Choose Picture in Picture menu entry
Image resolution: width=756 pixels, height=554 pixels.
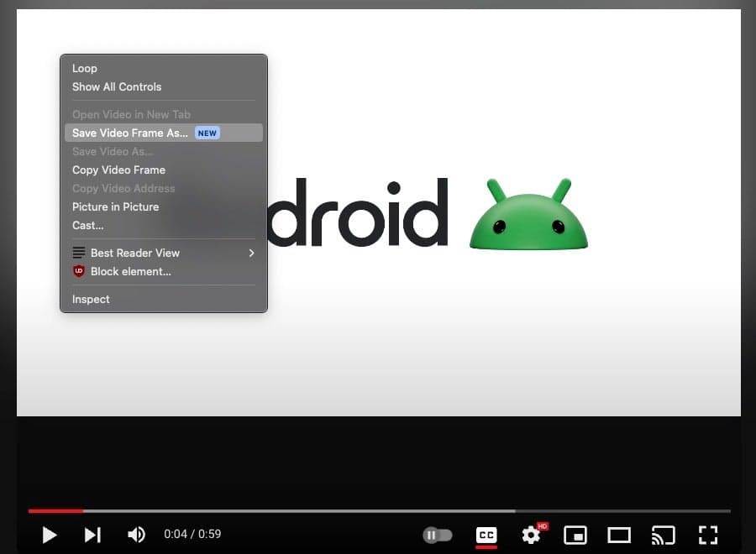coord(115,206)
